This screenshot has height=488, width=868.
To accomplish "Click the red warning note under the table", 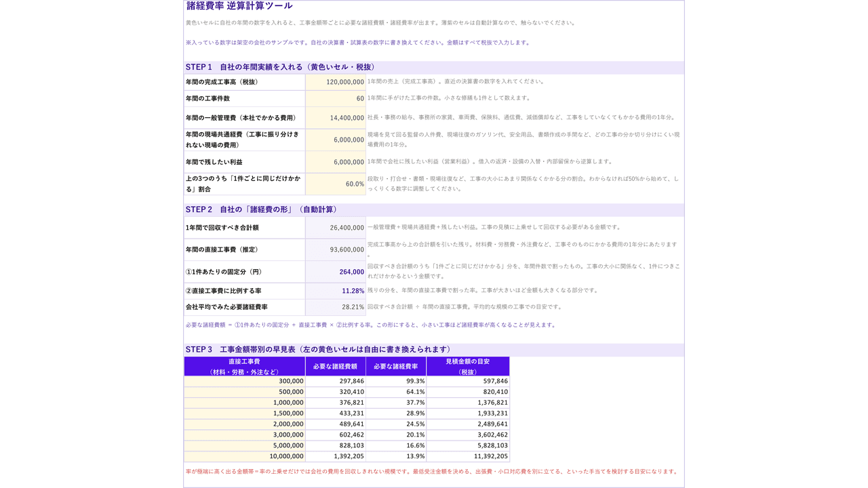I will [x=432, y=472].
